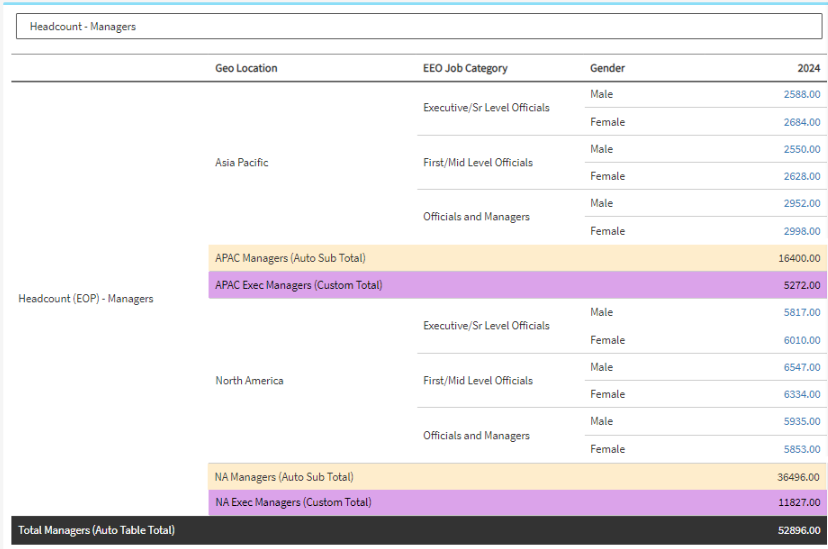The width and height of the screenshot is (828, 549).
Task: Click the 6010.00 value link
Action: coord(802,340)
